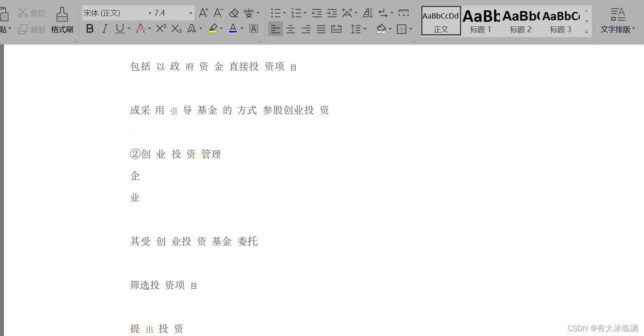Screen dimensions: 644x336
Task: Apply the 标题 2 style
Action: 521,21
